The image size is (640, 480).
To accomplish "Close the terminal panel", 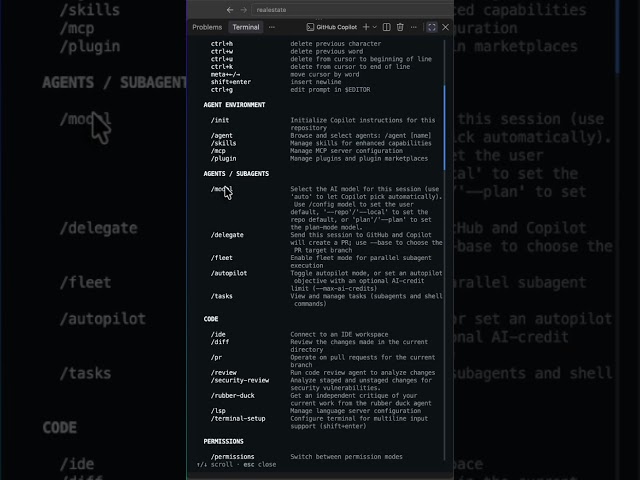I will point(445,27).
